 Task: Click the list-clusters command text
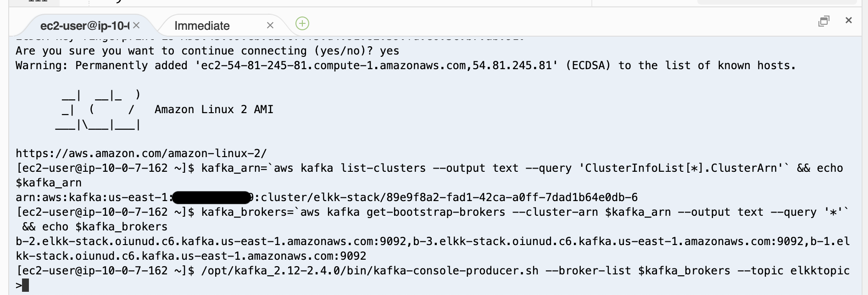tap(383, 168)
